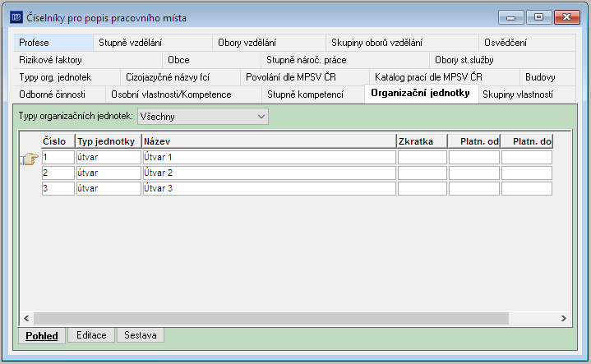Open the Rizikové faktory tab

88,60
